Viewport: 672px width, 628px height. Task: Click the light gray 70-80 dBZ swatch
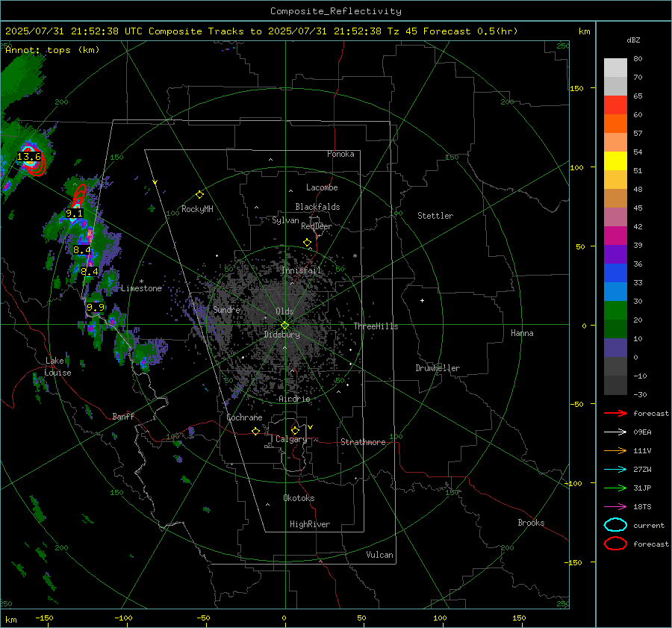pos(615,68)
